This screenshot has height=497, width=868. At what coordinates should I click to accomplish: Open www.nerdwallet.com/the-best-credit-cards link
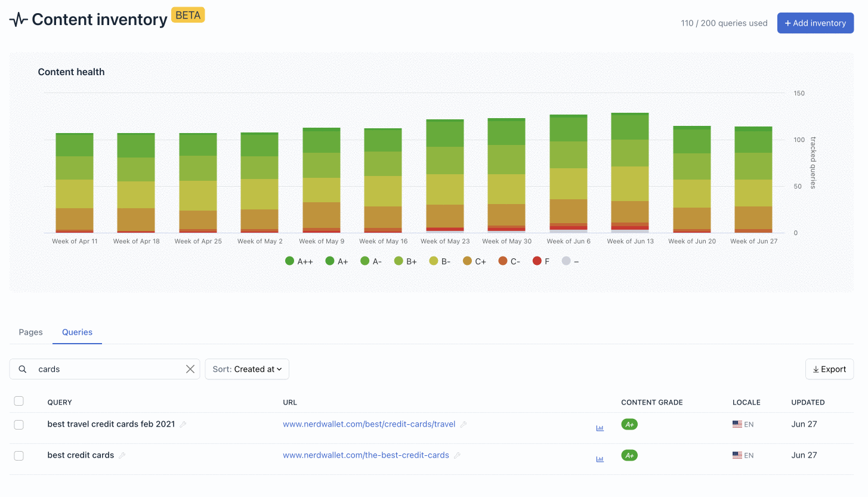pos(366,455)
